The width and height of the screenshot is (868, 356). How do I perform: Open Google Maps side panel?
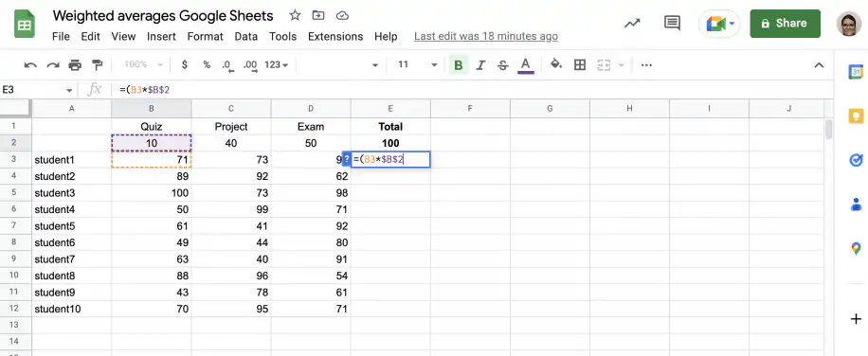click(x=856, y=248)
